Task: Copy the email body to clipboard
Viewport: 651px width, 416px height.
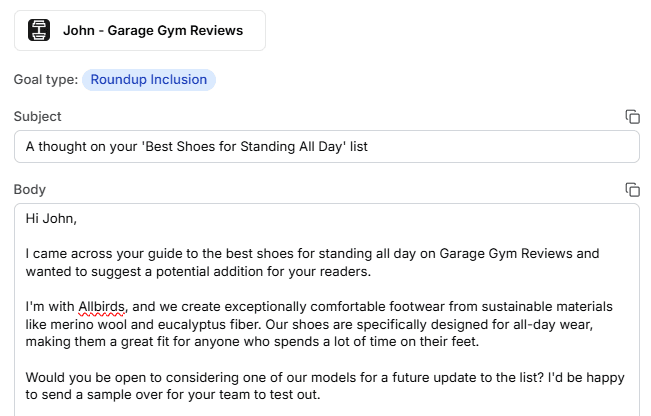Action: [632, 190]
